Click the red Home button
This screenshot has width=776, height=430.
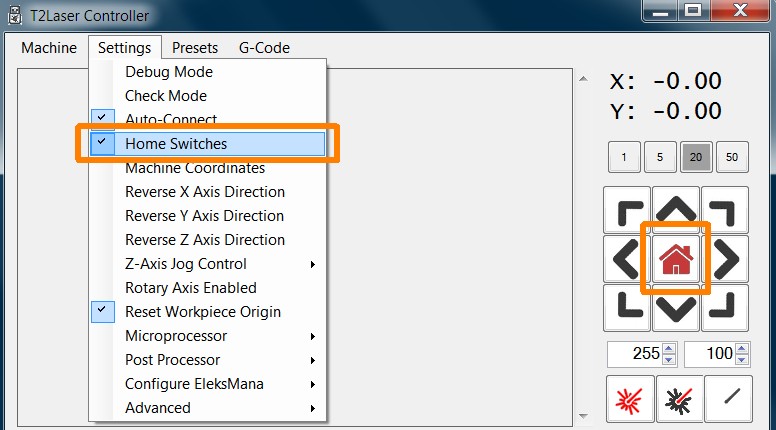676,259
